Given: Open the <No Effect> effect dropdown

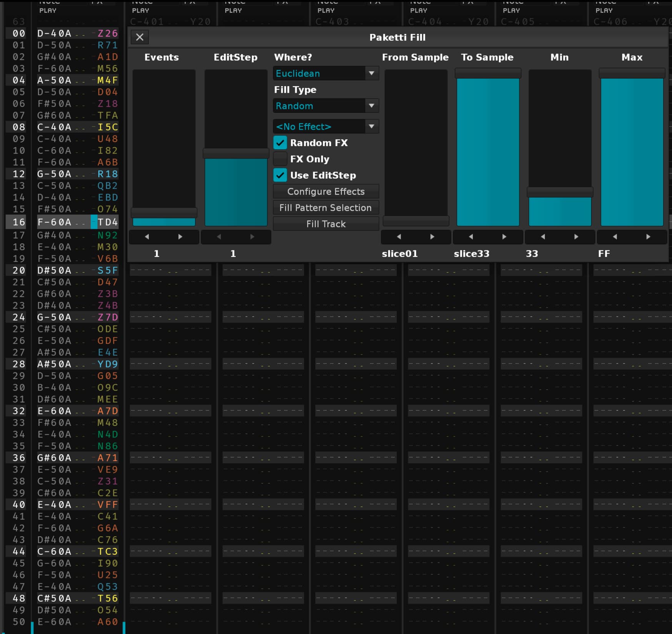Looking at the screenshot, I should tap(326, 127).
